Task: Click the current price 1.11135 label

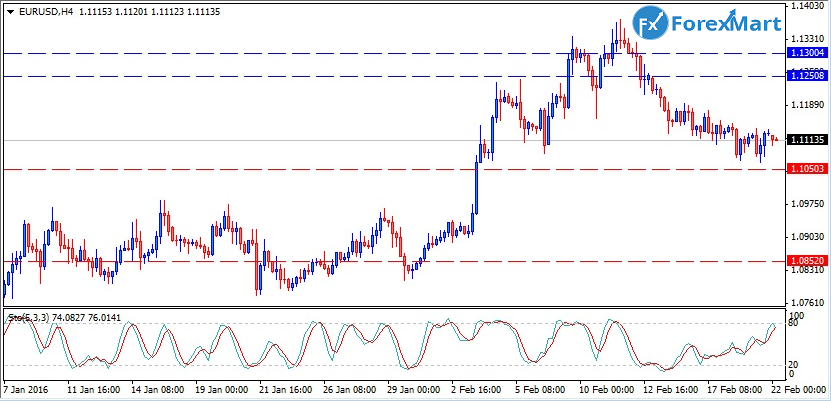Action: [806, 141]
